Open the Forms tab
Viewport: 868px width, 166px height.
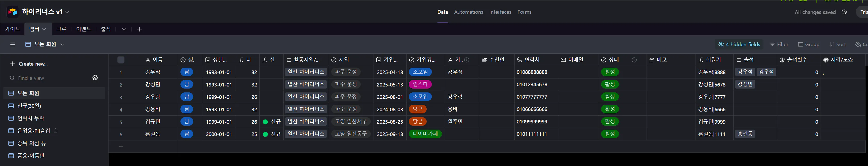(x=524, y=12)
